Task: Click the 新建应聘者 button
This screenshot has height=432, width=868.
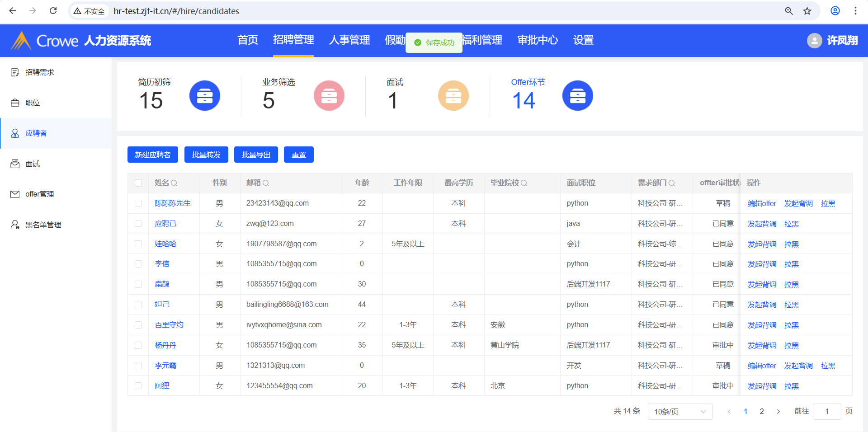Action: [x=153, y=155]
